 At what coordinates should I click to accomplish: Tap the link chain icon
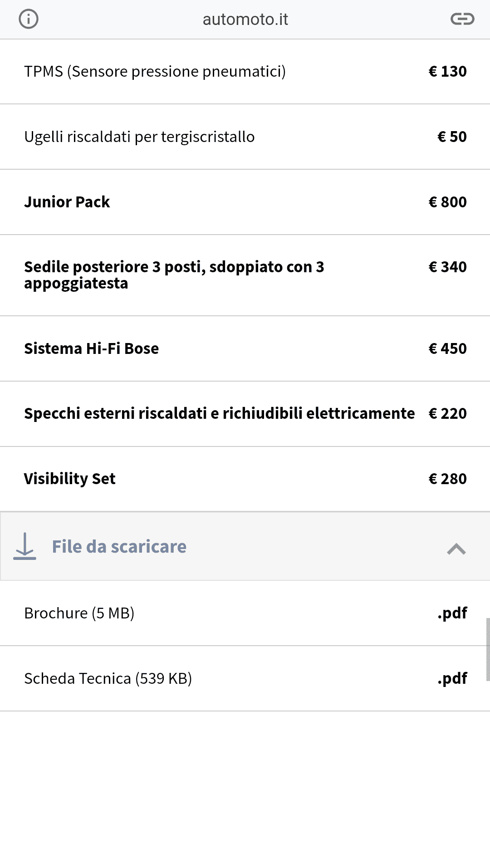[462, 19]
